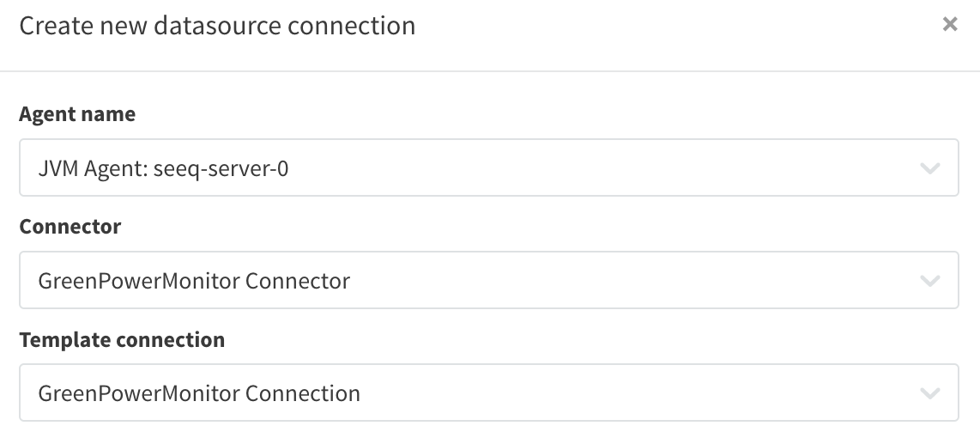Click the 'GreenPowerMonitor Connection' selected value
Viewport: 980px width, 438px height.
[199, 393]
